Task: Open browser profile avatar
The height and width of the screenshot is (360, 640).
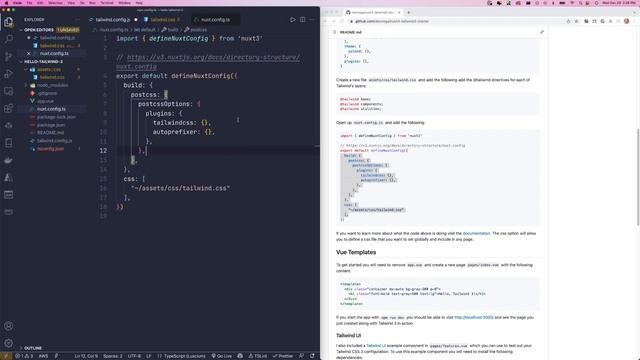Action: (x=627, y=21)
